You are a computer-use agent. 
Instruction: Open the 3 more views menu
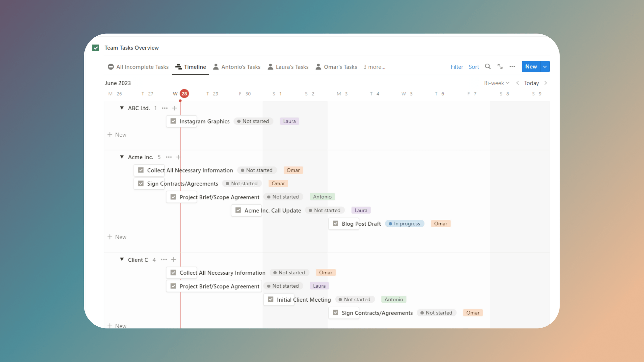point(374,67)
